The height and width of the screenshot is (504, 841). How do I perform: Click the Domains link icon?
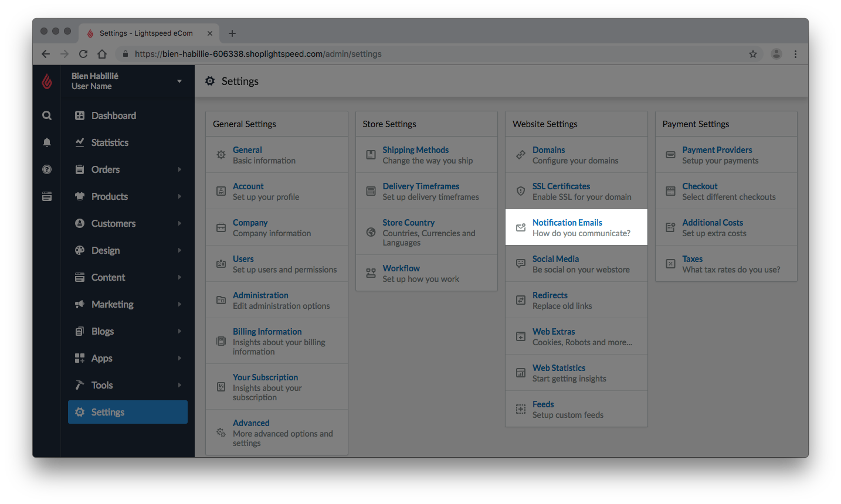pyautogui.click(x=521, y=155)
